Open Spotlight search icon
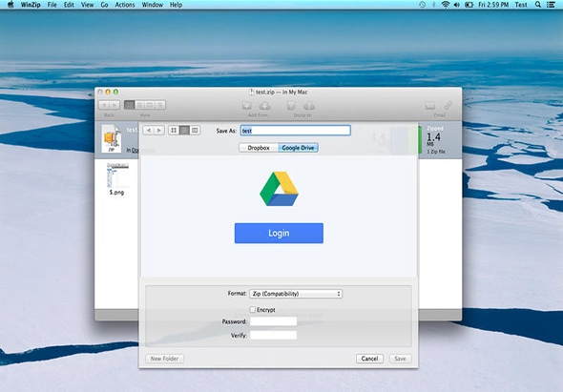Image resolution: width=563 pixels, height=392 pixels. [538, 5]
